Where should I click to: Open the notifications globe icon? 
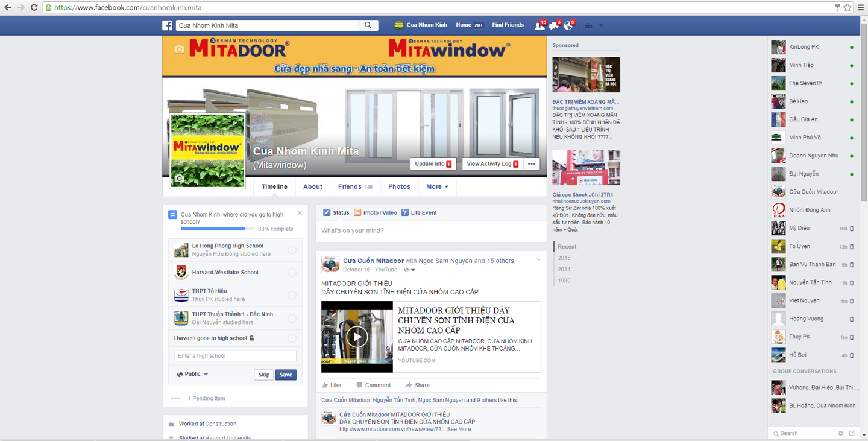pos(568,25)
